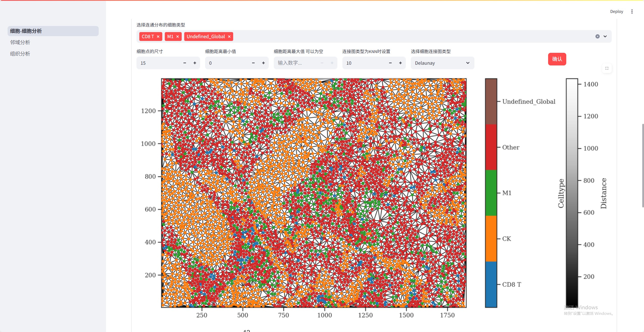Open the Delaunay graph type dropdown
Screen dimensions: 644x332
[442, 63]
